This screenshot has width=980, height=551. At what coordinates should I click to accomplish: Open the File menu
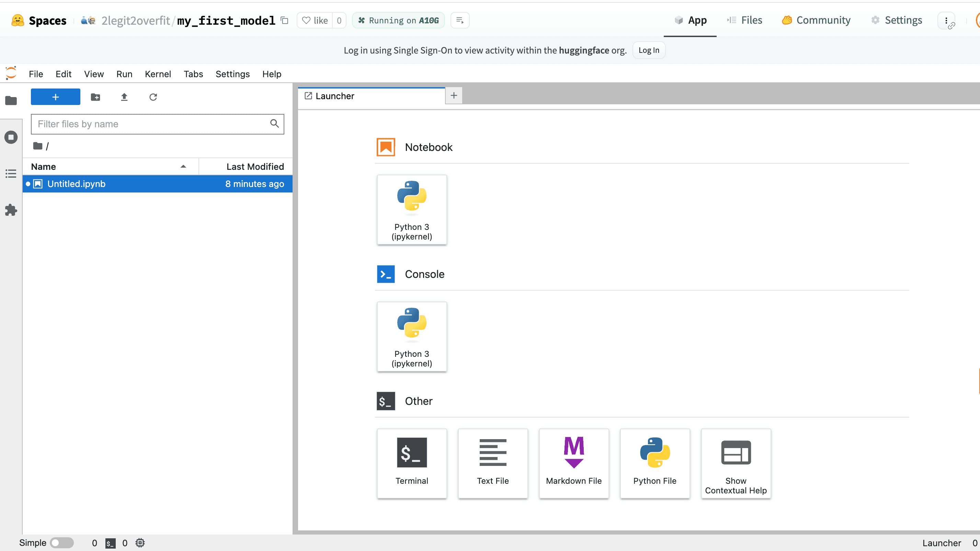[x=36, y=74]
